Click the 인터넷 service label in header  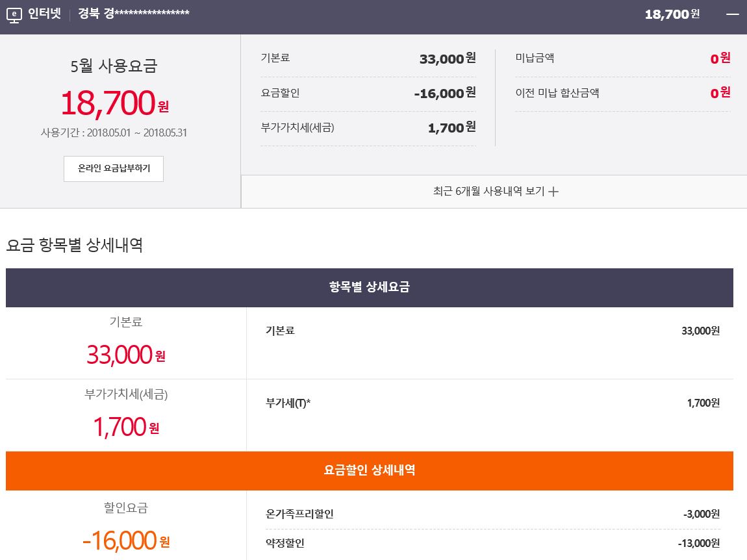pos(44,14)
